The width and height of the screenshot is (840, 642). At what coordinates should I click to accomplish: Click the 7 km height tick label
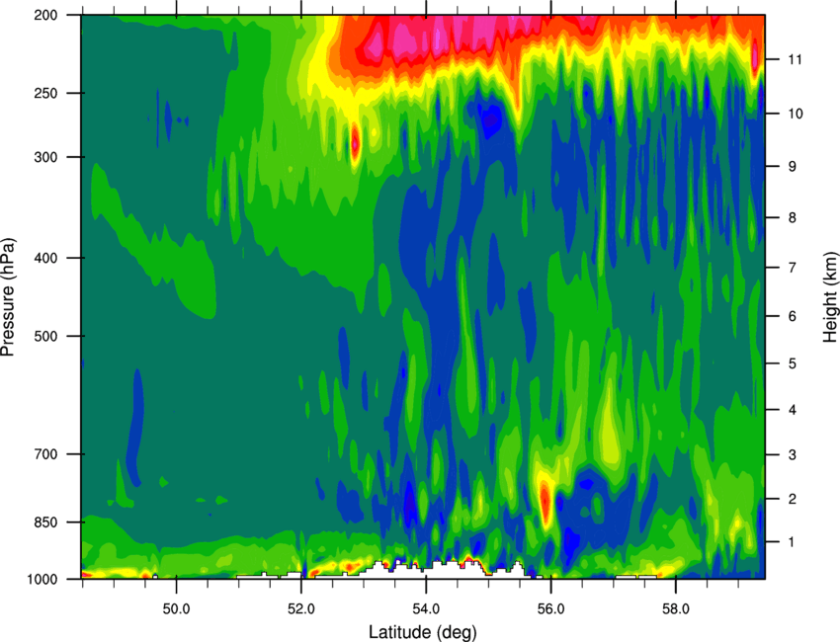coord(792,268)
